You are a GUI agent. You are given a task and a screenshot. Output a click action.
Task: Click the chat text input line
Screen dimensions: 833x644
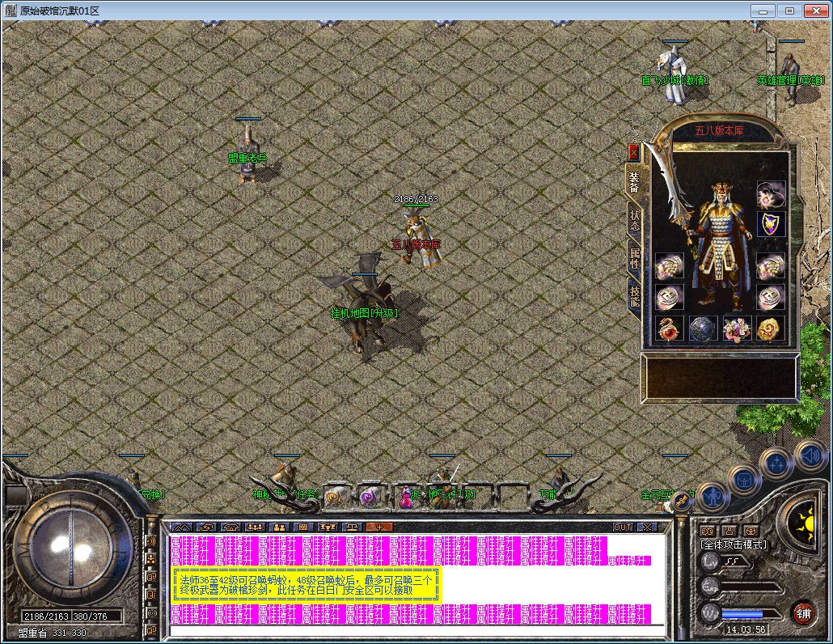416,631
